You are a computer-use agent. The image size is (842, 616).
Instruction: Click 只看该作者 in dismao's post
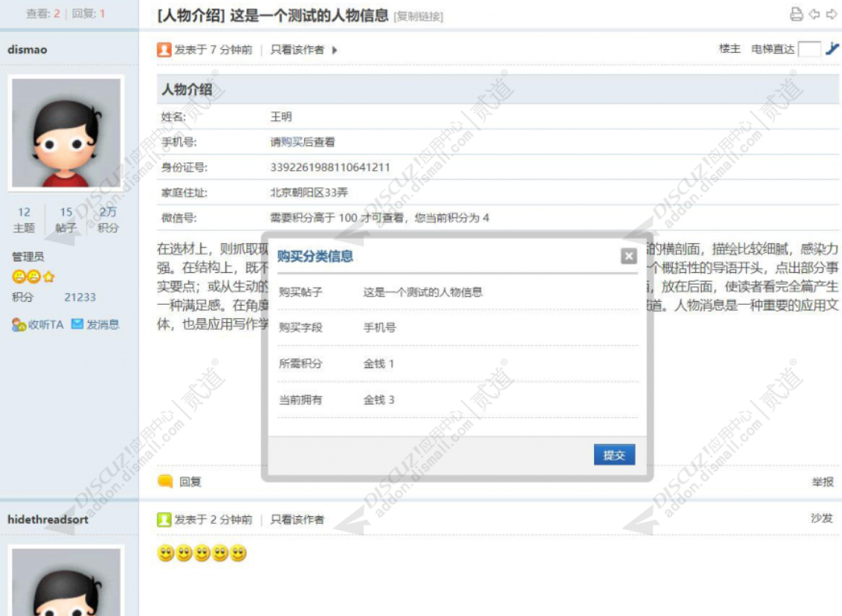click(x=297, y=50)
